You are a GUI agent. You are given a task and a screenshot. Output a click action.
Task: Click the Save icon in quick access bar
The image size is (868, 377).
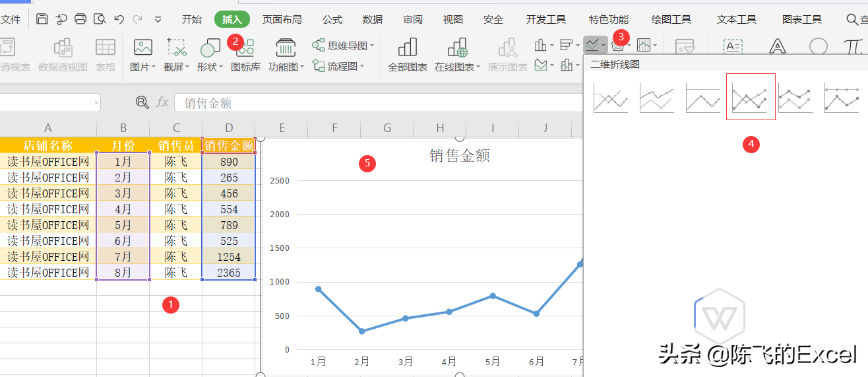(x=42, y=19)
